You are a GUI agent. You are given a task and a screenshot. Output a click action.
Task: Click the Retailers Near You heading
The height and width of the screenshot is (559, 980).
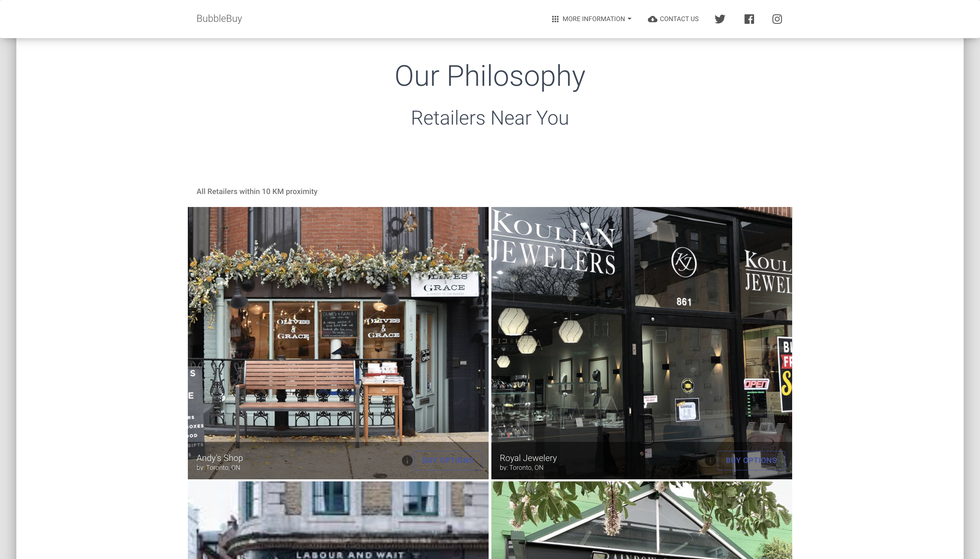tap(490, 118)
